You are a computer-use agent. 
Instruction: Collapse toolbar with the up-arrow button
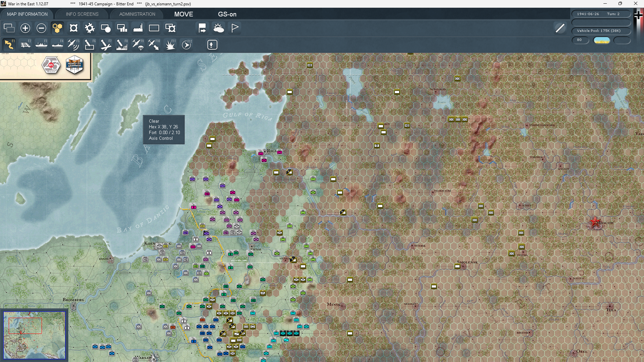[212, 45]
